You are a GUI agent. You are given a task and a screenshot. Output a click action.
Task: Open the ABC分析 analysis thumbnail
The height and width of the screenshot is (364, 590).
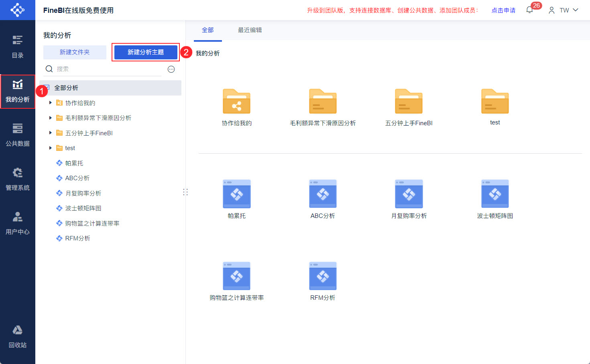[x=323, y=194]
